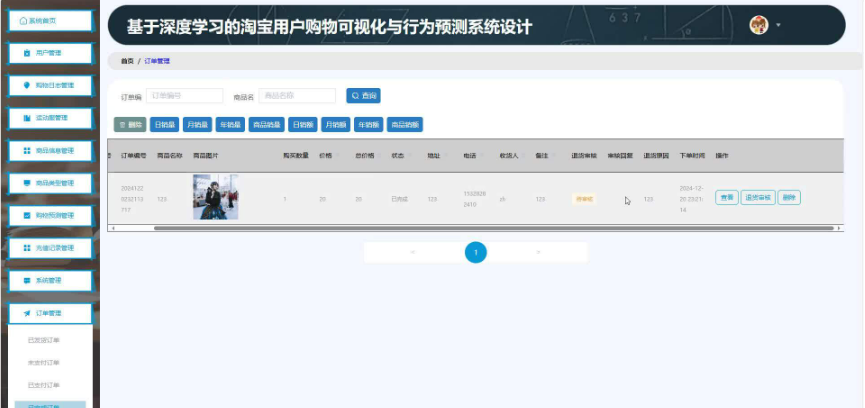Select 未支付订单 submenu item
Viewport: 865px width, 408px height.
point(44,363)
